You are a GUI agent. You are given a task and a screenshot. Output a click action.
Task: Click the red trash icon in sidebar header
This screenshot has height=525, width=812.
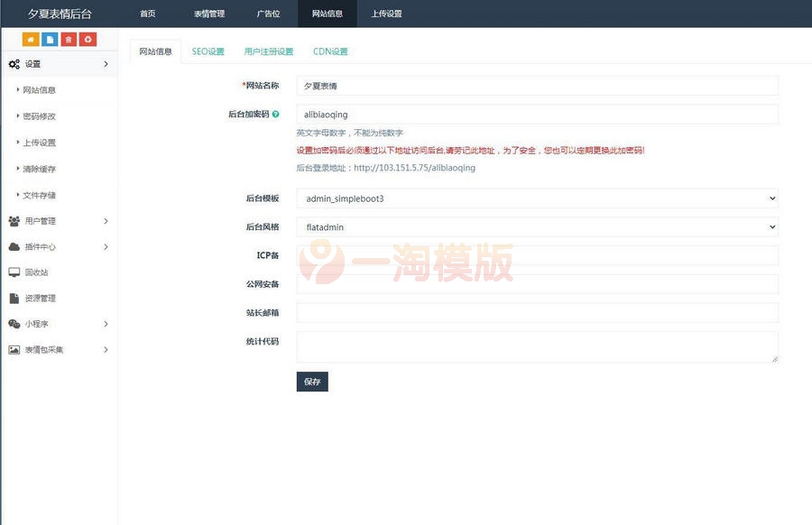point(69,39)
